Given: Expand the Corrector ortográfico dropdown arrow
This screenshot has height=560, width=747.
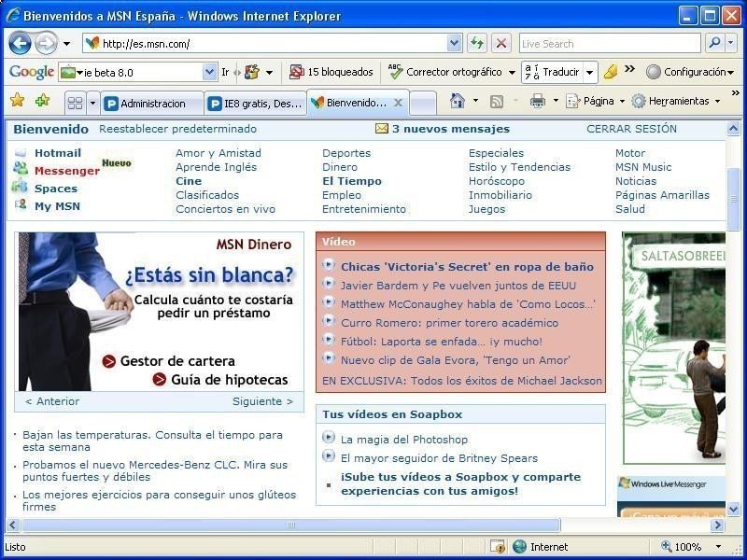Looking at the screenshot, I should [x=512, y=73].
